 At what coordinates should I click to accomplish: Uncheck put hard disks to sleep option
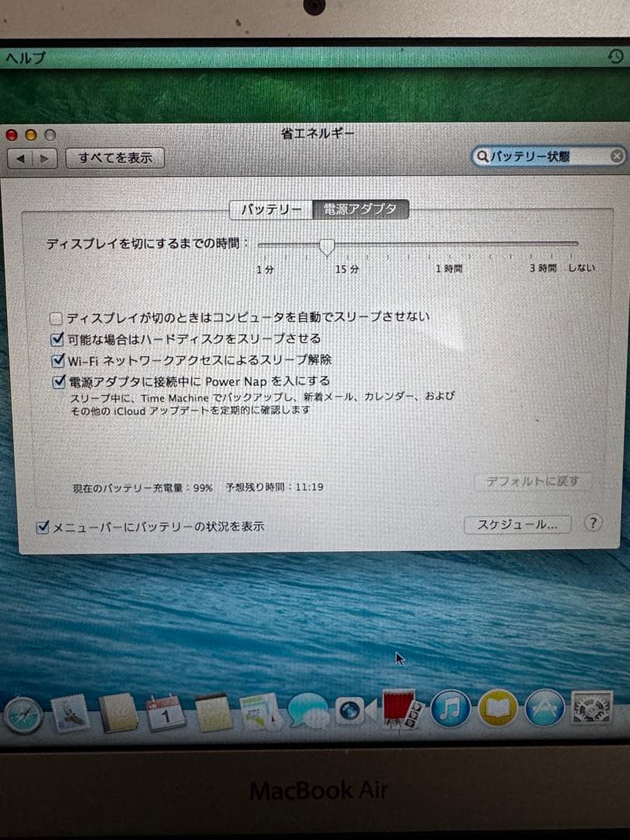57,339
